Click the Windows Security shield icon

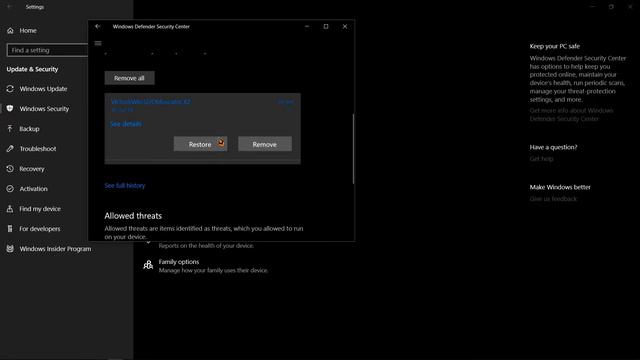(x=10, y=109)
